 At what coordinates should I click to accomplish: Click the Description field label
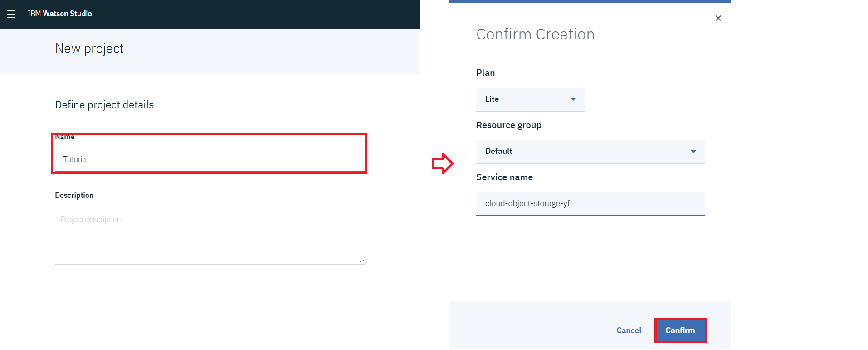click(74, 195)
